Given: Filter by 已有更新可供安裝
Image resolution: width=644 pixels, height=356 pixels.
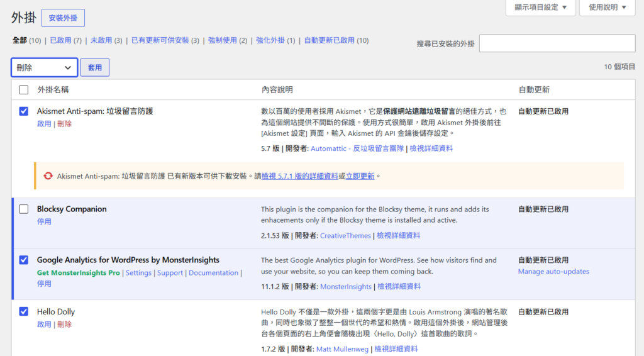Looking at the screenshot, I should coord(160,40).
